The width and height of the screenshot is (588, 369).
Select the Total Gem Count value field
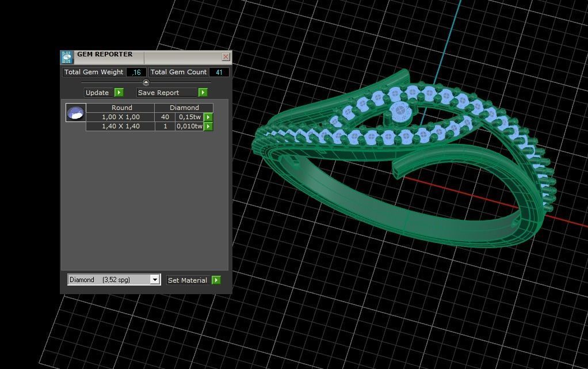(x=219, y=73)
